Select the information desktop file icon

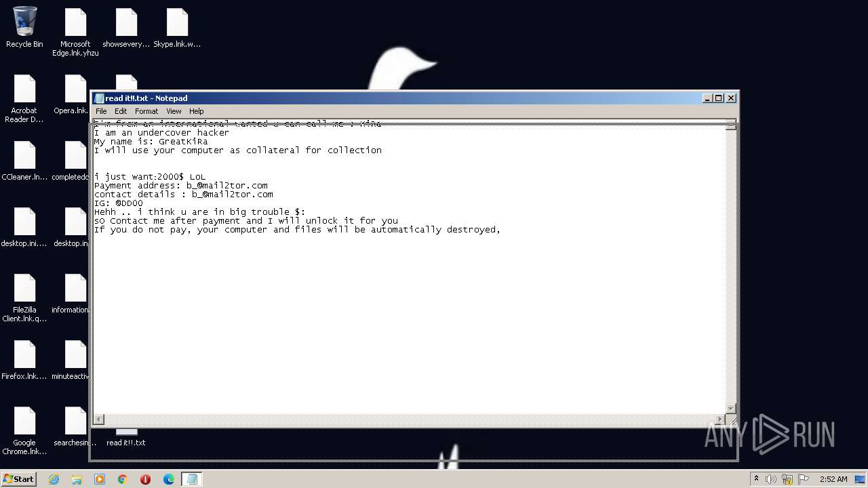coord(71,293)
